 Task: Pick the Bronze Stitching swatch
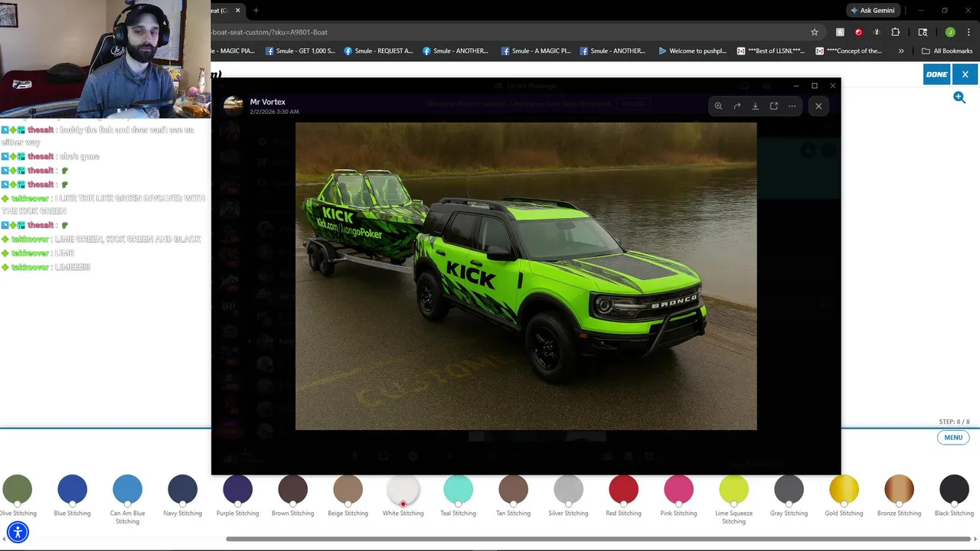point(899,489)
